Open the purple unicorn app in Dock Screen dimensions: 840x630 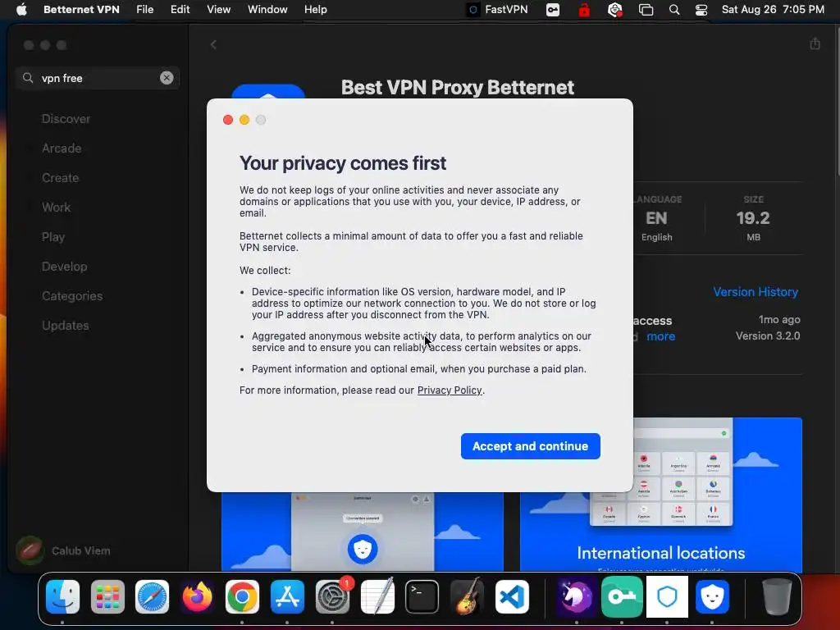(x=576, y=596)
